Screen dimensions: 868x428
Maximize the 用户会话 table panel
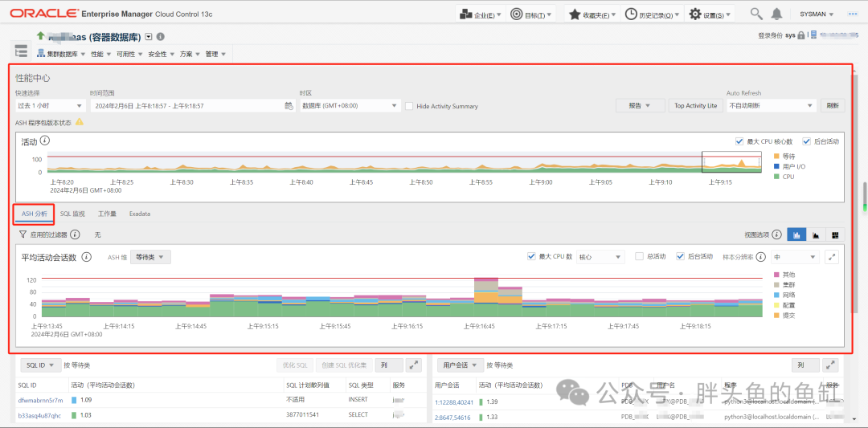tap(830, 365)
